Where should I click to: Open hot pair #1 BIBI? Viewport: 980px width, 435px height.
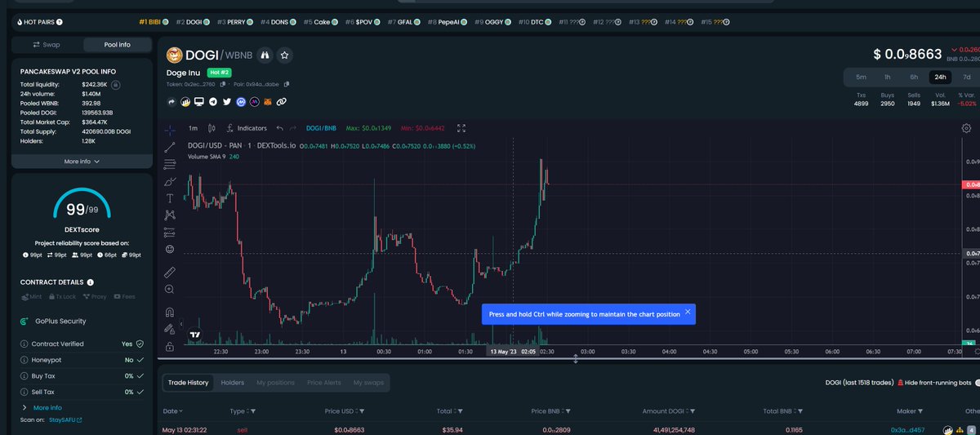pyautogui.click(x=152, y=21)
